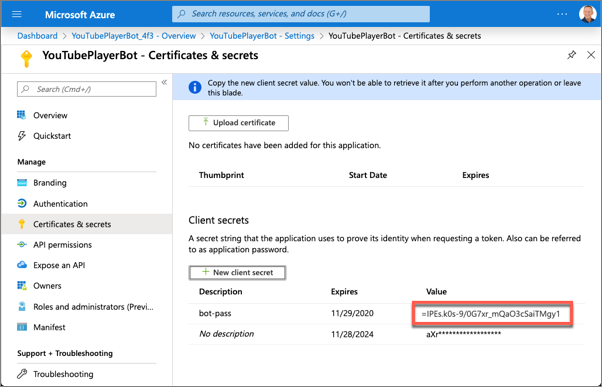Open YouTubePlayerBot - Settings breadcrumb
602x387 pixels.
coord(262,36)
